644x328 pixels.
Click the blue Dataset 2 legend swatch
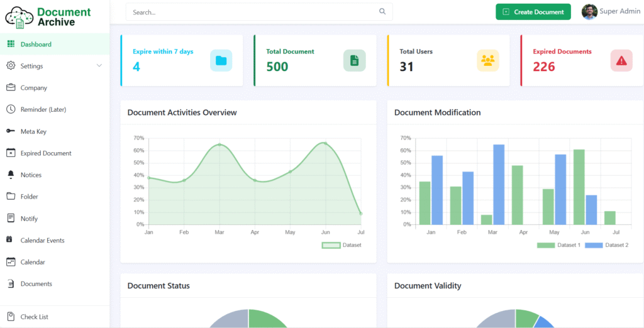coord(594,245)
